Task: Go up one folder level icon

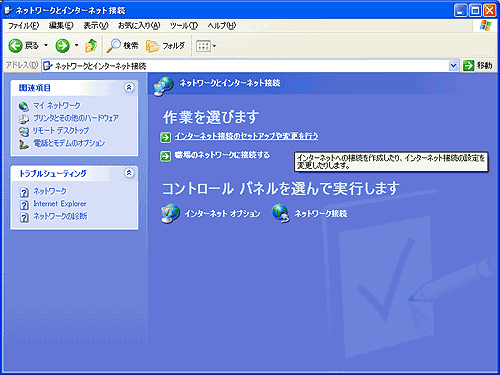Action: click(x=91, y=46)
